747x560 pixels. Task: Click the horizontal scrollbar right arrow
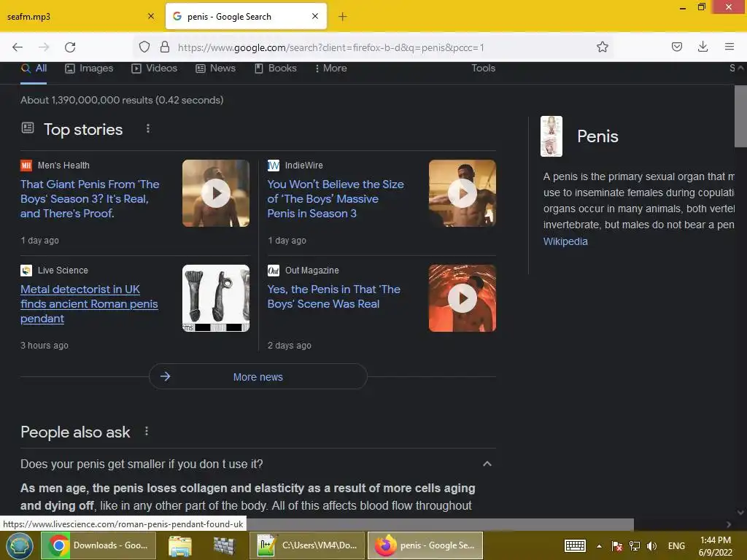tap(729, 524)
